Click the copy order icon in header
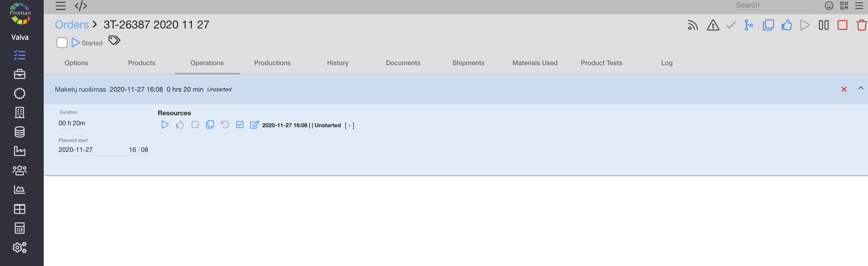Image resolution: width=868 pixels, height=266 pixels. coord(768,25)
